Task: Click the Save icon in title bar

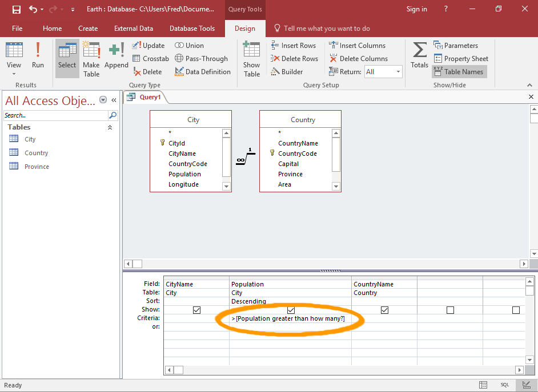Action: [17, 9]
